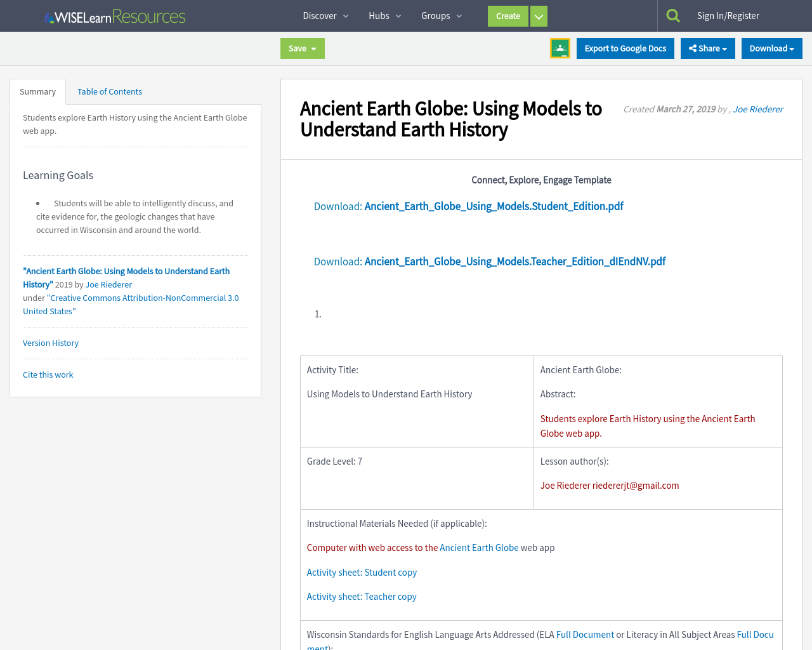
Task: Switch to the Table of Contents tab
Action: click(x=109, y=91)
